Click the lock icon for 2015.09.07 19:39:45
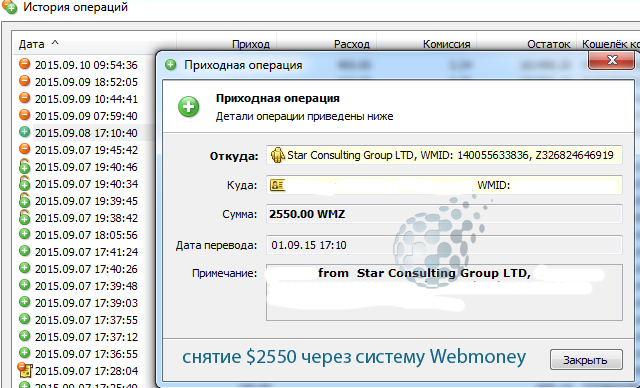The height and width of the screenshot is (388, 640). click(24, 200)
